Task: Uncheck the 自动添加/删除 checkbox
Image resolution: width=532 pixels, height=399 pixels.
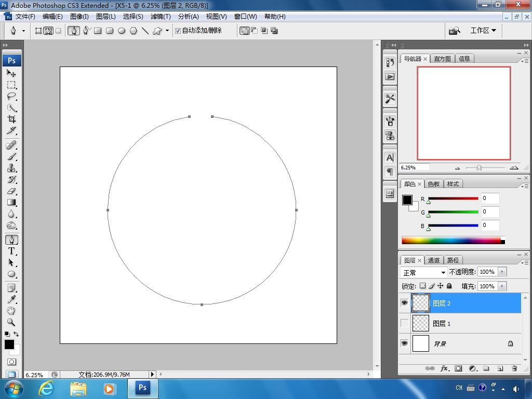Action: (178, 31)
